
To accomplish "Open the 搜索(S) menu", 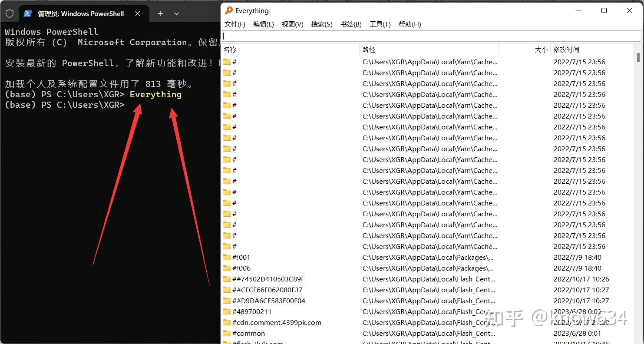I will 322,24.
